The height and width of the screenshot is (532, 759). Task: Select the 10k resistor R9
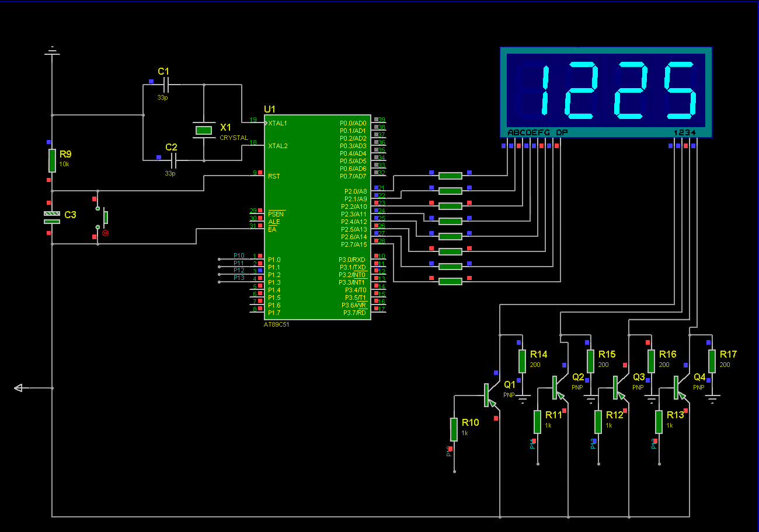(x=52, y=160)
